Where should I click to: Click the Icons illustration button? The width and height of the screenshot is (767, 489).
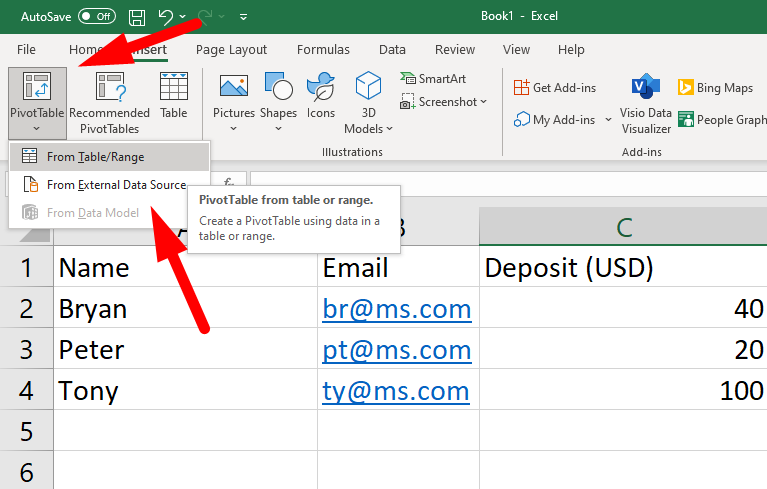(x=321, y=96)
